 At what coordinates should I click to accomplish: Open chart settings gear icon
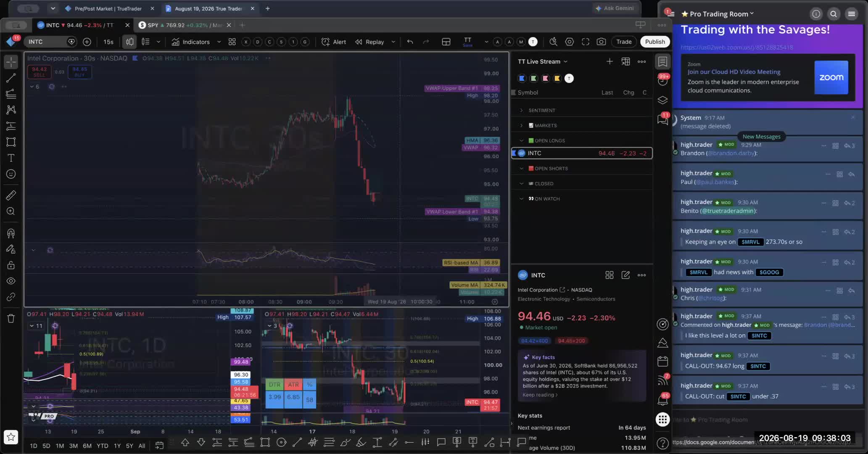(570, 42)
